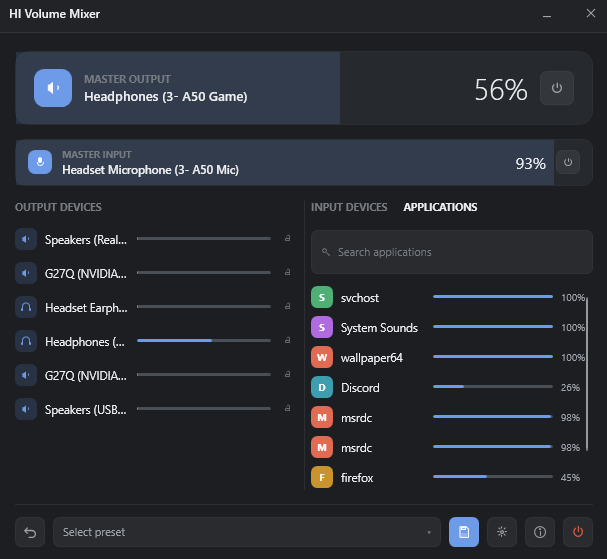Image resolution: width=607 pixels, height=559 pixels.
Task: Switch to the Applications tab
Action: point(440,207)
